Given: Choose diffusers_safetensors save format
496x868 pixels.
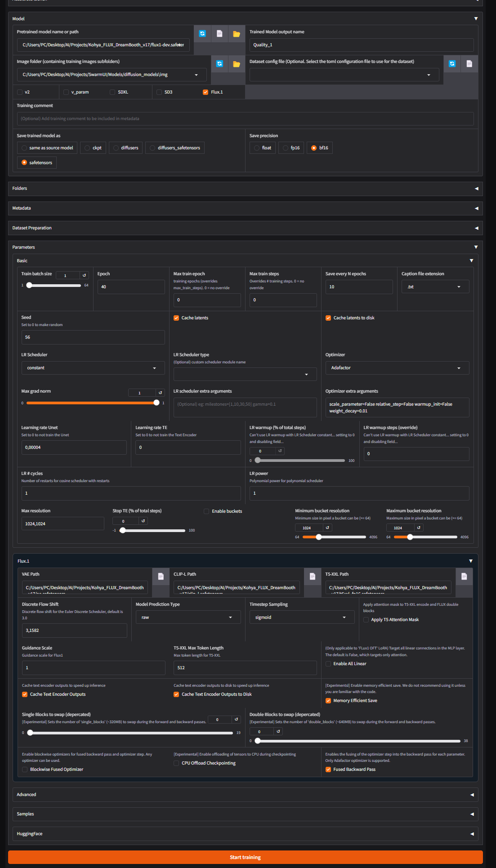Looking at the screenshot, I should click(x=175, y=148).
